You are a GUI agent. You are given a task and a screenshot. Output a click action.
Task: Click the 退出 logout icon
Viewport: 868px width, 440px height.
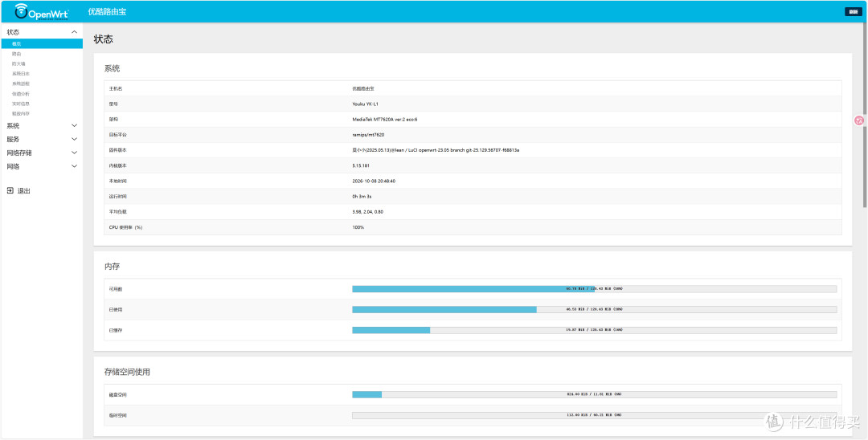point(10,191)
